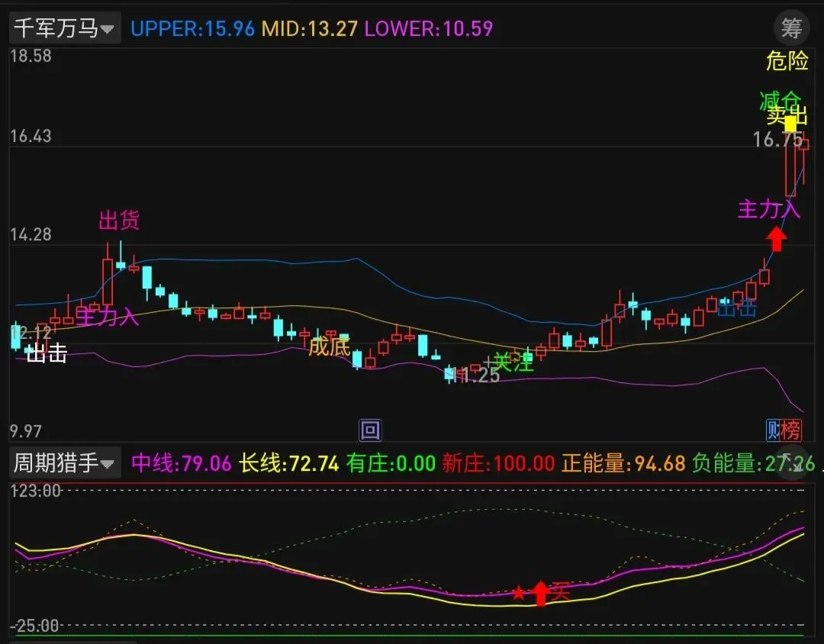This screenshot has width=824, height=644.
Task: Open the 财榜 badge icon
Action: click(x=784, y=430)
